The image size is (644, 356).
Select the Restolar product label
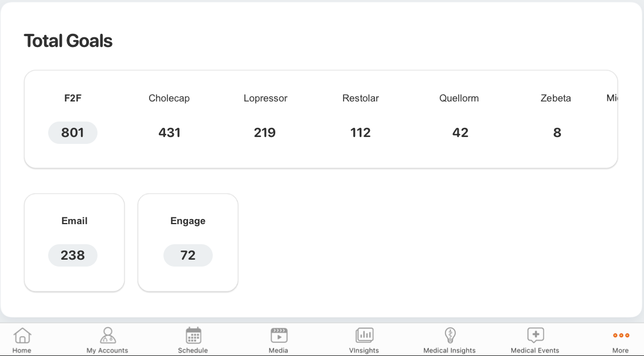tap(361, 98)
